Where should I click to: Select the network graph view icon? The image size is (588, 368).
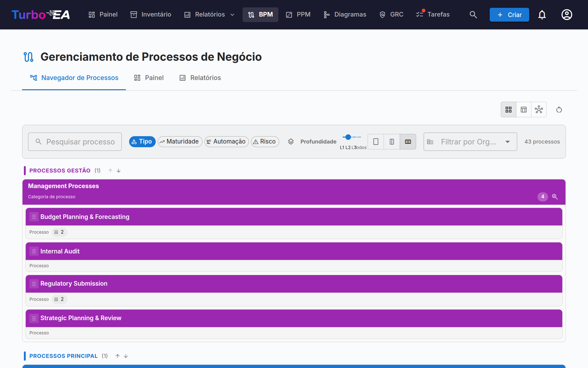(539, 109)
